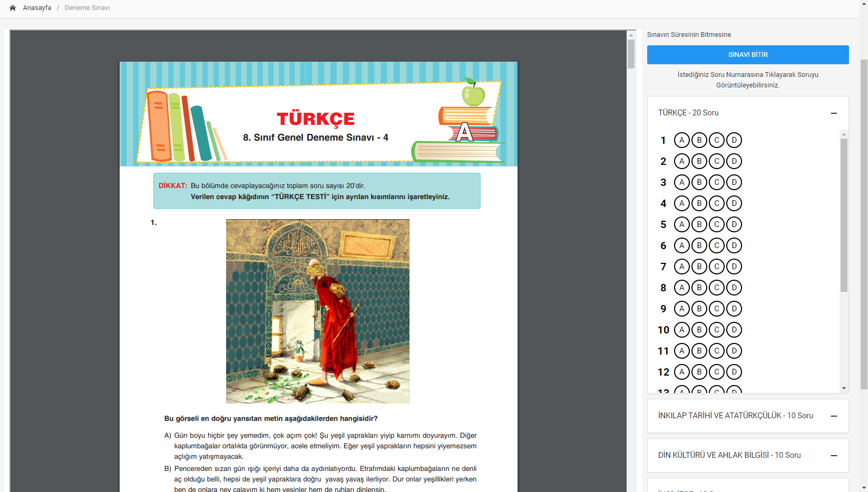The width and height of the screenshot is (868, 492).
Task: Mark option C on question 2
Action: coord(717,161)
